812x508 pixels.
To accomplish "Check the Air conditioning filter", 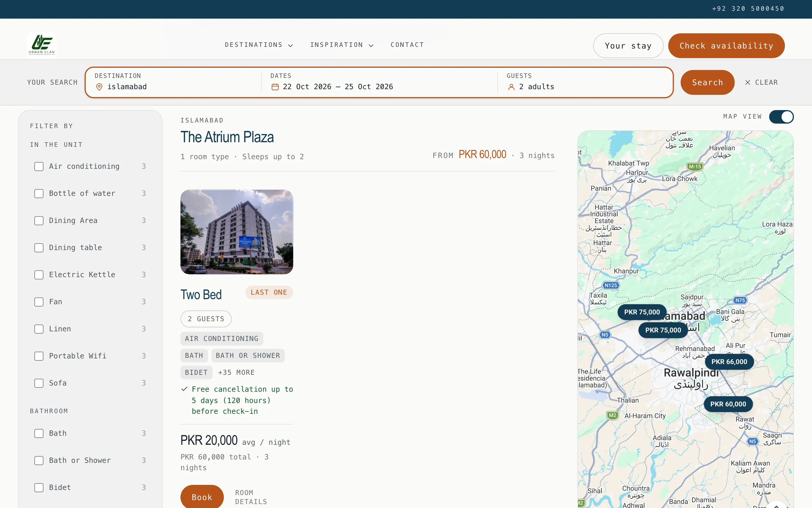I will (39, 166).
